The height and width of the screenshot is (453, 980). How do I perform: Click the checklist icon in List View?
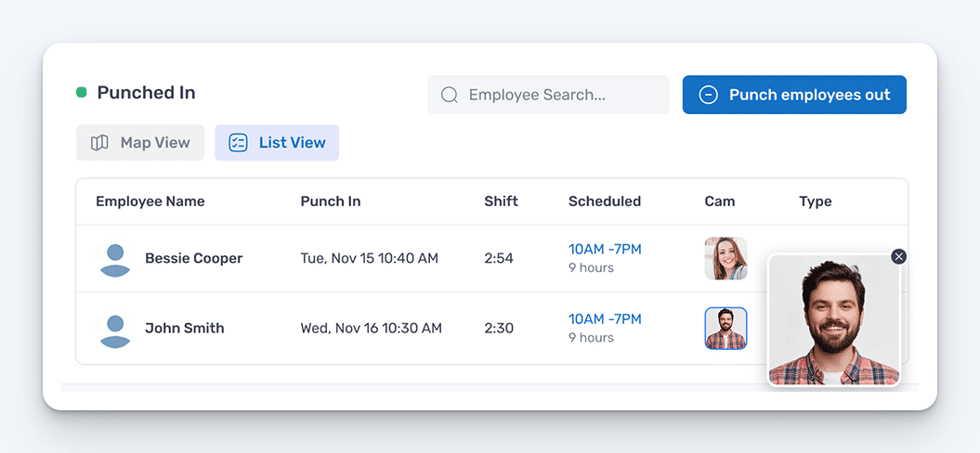tap(238, 143)
